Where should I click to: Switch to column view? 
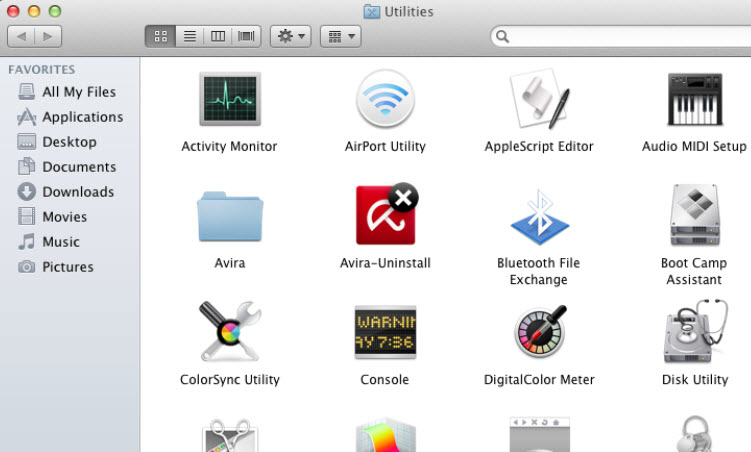pos(218,36)
